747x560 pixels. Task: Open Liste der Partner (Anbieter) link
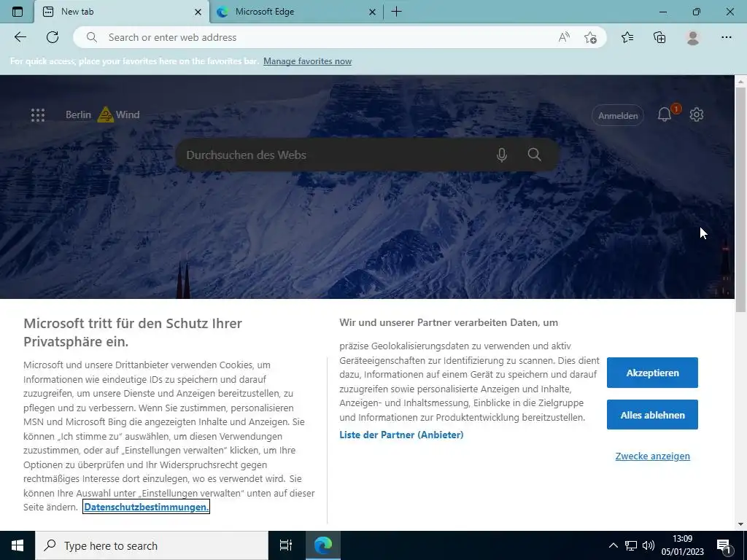401,435
